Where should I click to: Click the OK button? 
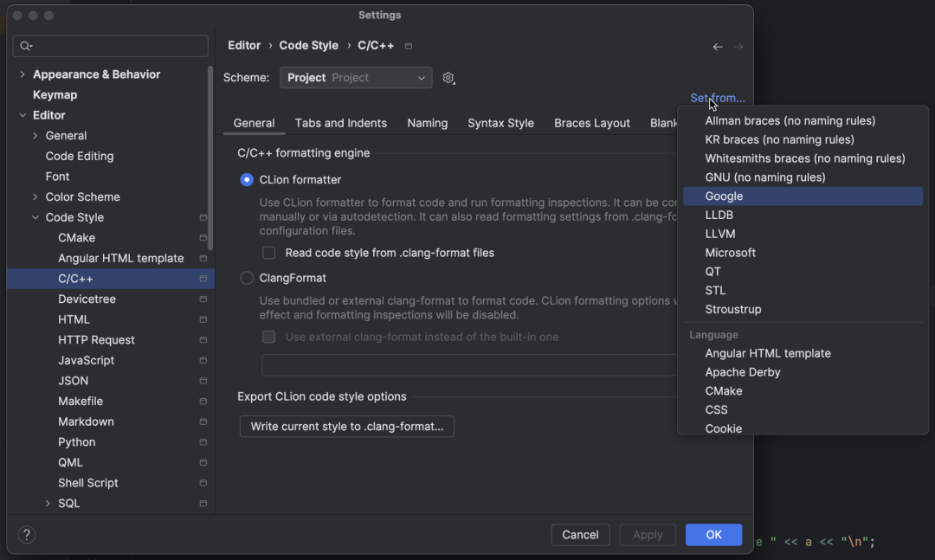click(713, 535)
